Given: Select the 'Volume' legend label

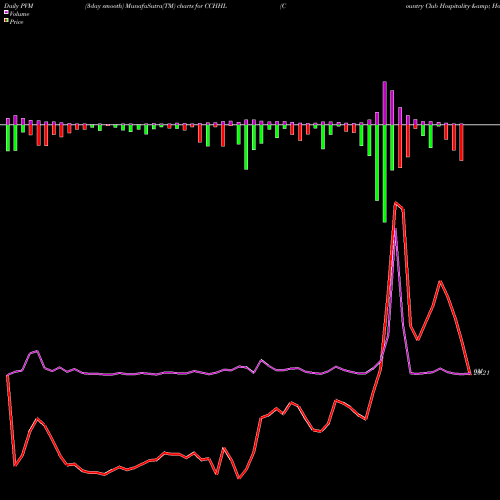Looking at the screenshot, I should [x=19, y=14].
